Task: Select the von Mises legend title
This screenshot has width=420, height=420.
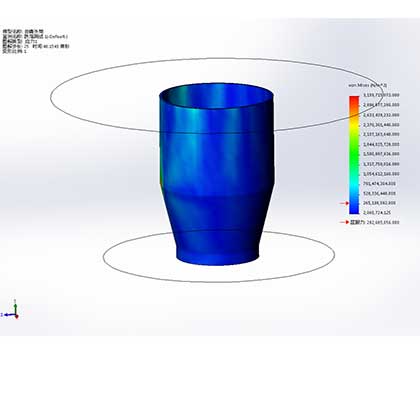Action: (368, 85)
